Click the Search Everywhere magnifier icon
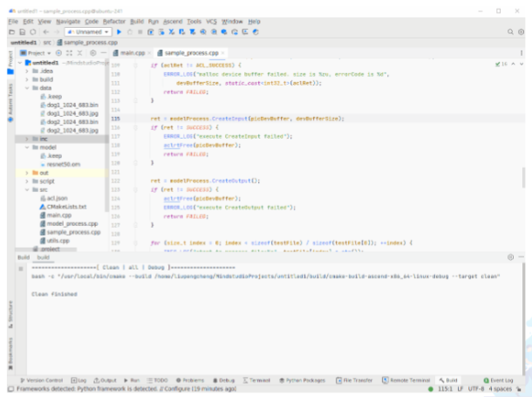 pyautogui.click(x=510, y=31)
